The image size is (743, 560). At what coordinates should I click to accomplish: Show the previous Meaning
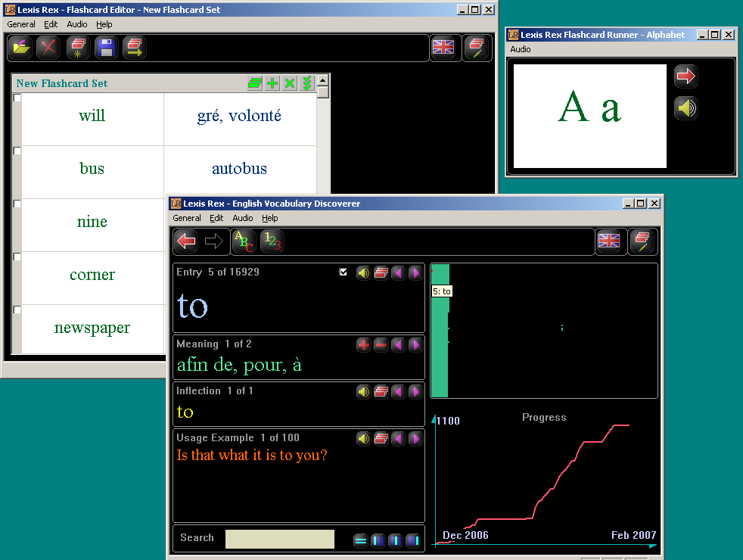coord(399,345)
